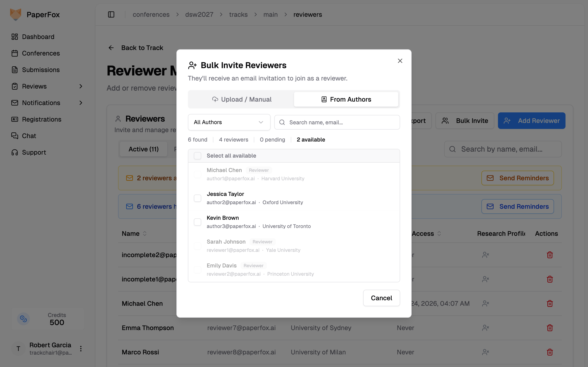The height and width of the screenshot is (367, 588).
Task: Click research profile icon for Marco Rossi
Action: click(x=485, y=352)
